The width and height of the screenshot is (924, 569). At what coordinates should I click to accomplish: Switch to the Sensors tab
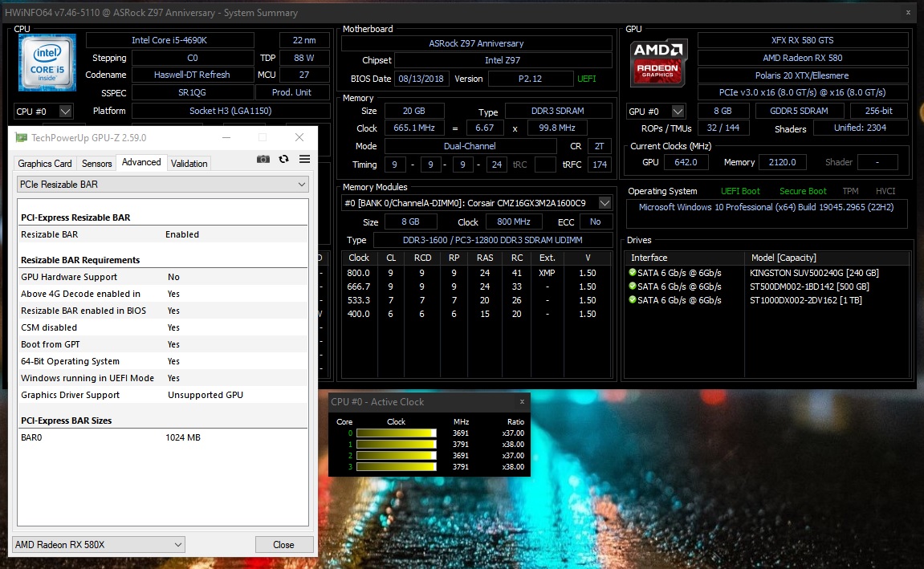96,163
